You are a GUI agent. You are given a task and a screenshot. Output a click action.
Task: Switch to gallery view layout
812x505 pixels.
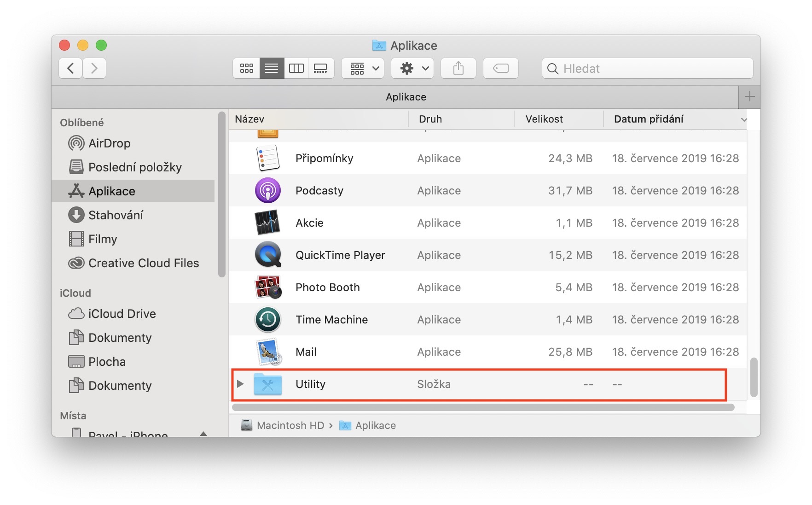tap(320, 69)
